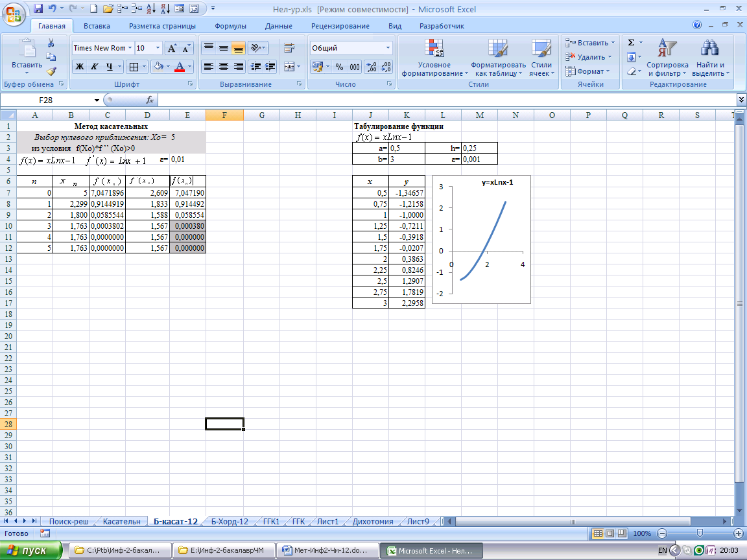
Task: Open Conditional Formatting in Styles group
Action: point(434,58)
